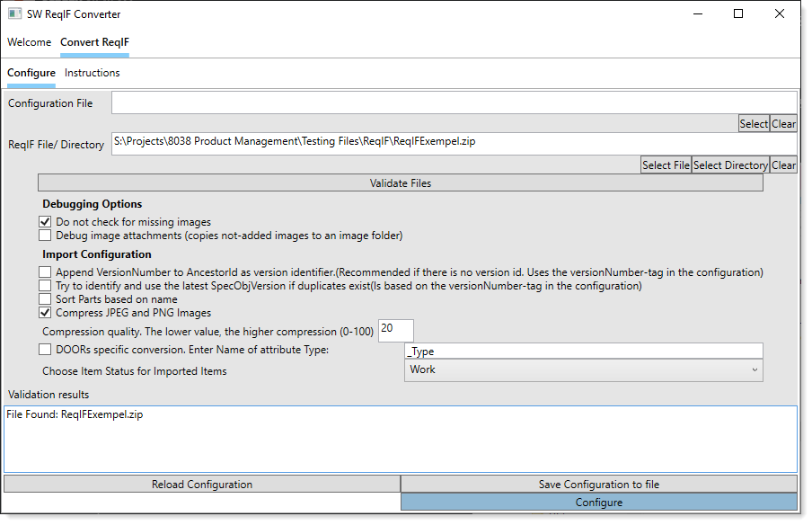Uncheck Do not check for missing images
812x525 pixels.
(x=45, y=222)
